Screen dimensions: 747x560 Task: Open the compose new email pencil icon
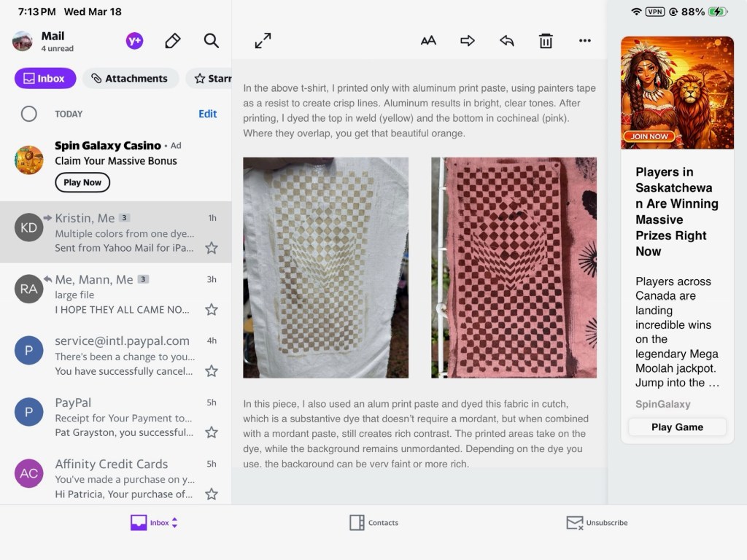[x=173, y=41]
